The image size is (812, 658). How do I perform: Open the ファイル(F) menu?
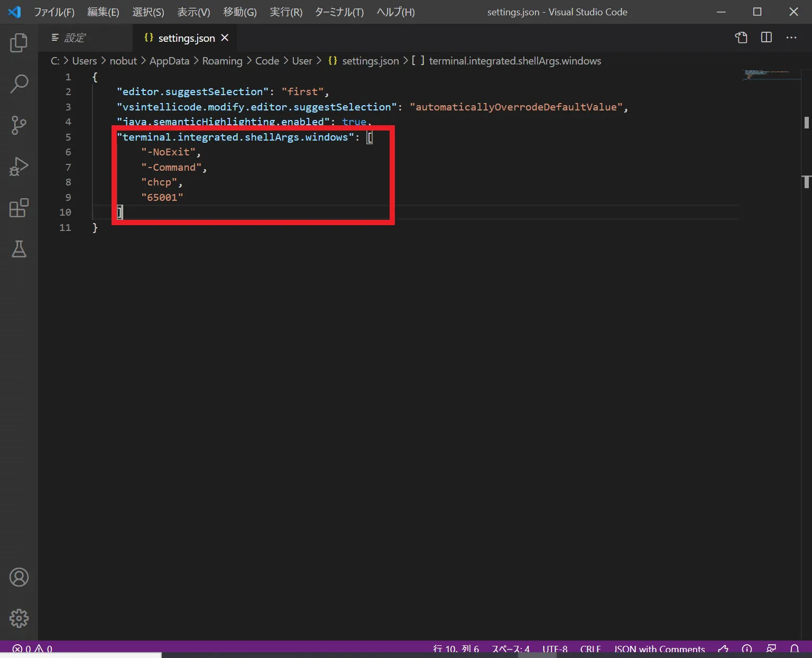[x=54, y=12]
